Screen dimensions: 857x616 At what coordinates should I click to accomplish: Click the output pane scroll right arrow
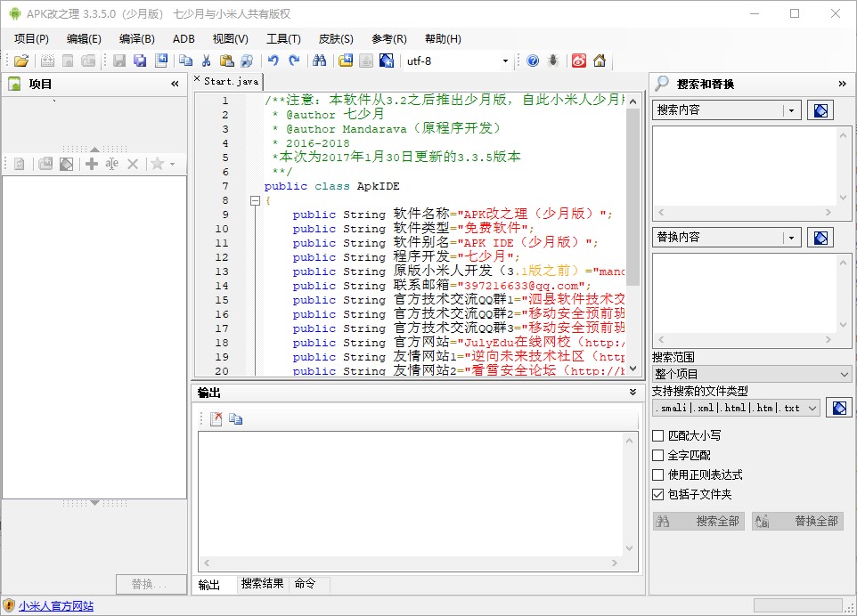615,563
